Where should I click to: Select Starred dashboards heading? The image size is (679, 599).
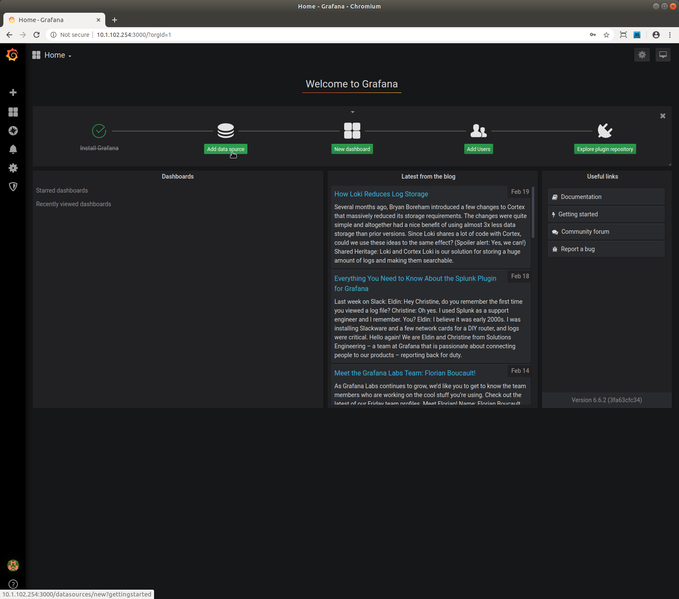pos(62,191)
